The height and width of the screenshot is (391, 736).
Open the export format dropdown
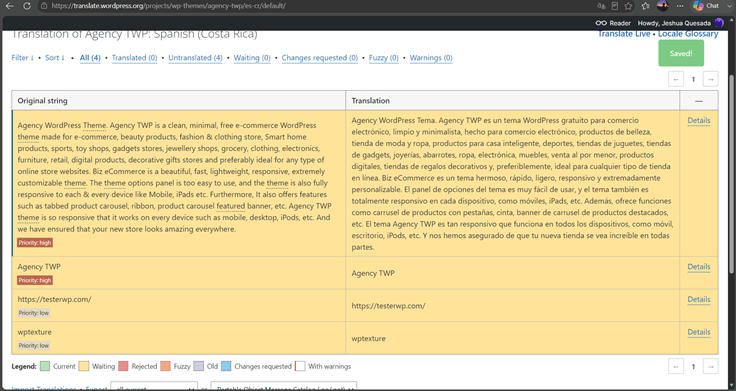click(284, 388)
